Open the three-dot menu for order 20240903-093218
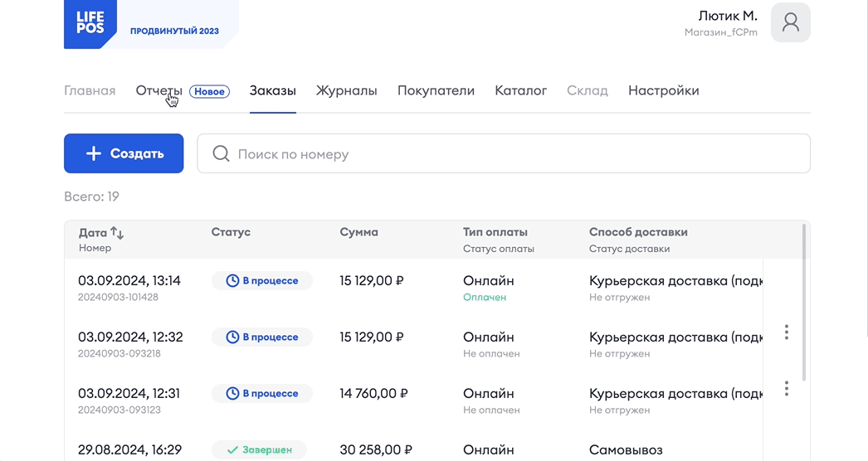 (786, 332)
